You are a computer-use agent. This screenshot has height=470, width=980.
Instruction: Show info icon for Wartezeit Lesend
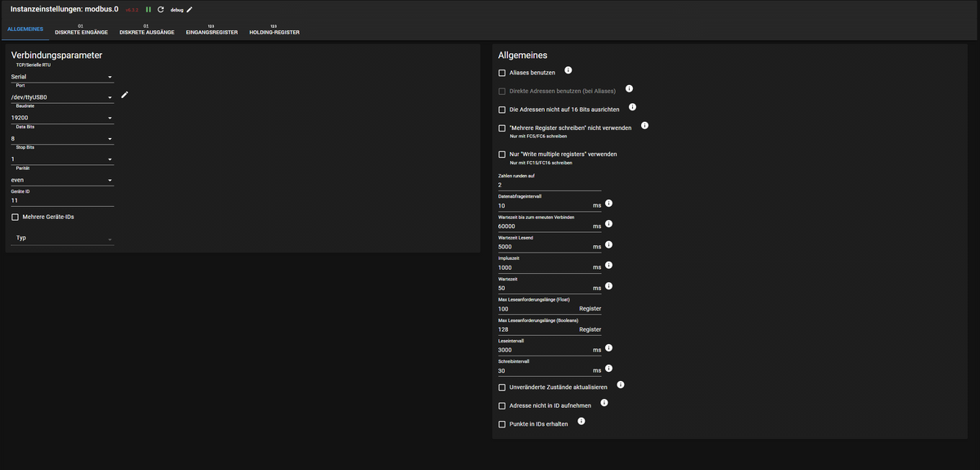coord(608,244)
